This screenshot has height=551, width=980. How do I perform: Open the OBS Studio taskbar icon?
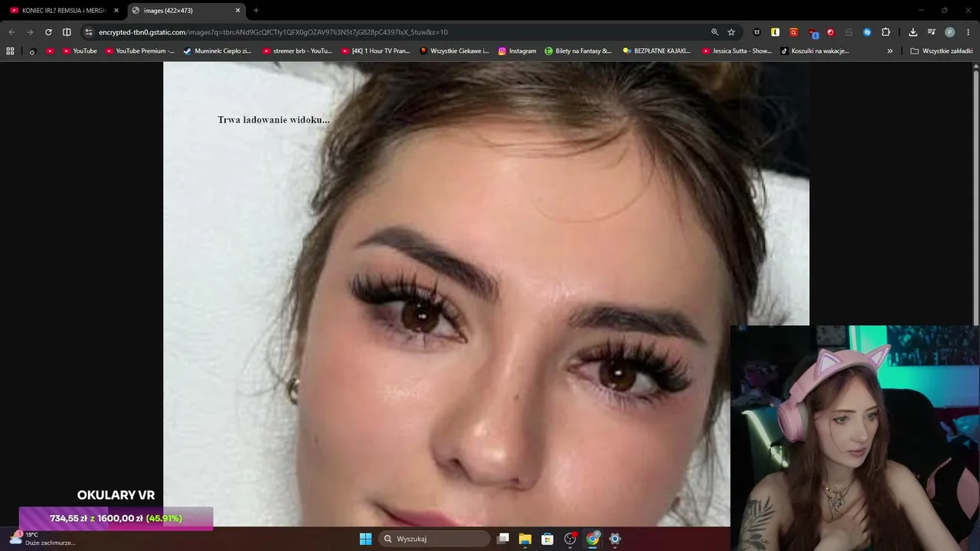click(x=570, y=539)
